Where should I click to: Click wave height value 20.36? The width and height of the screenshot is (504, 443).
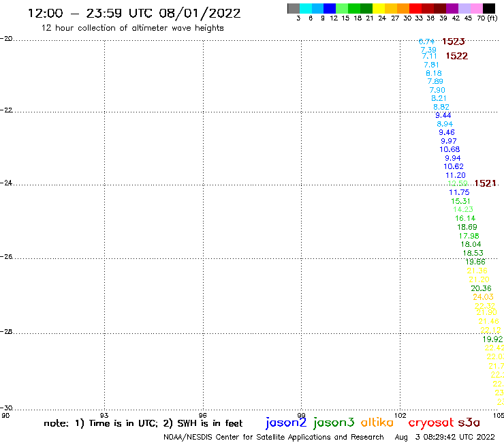481,288
